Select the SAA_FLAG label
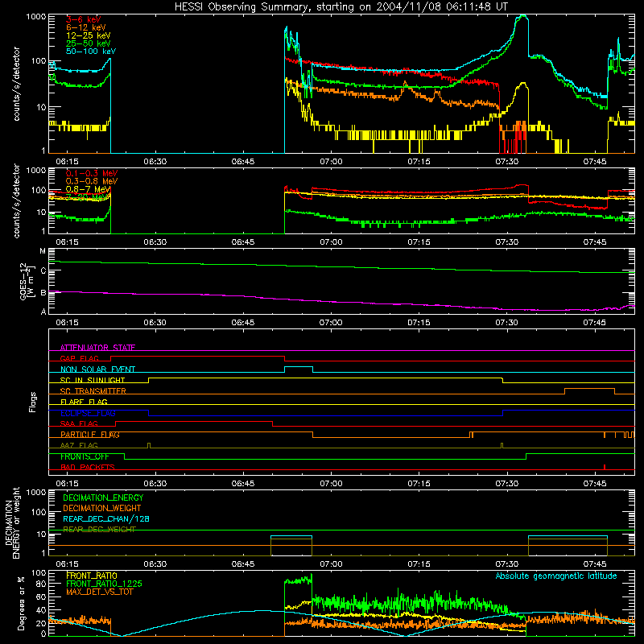This screenshot has height=644, width=644. 79,424
